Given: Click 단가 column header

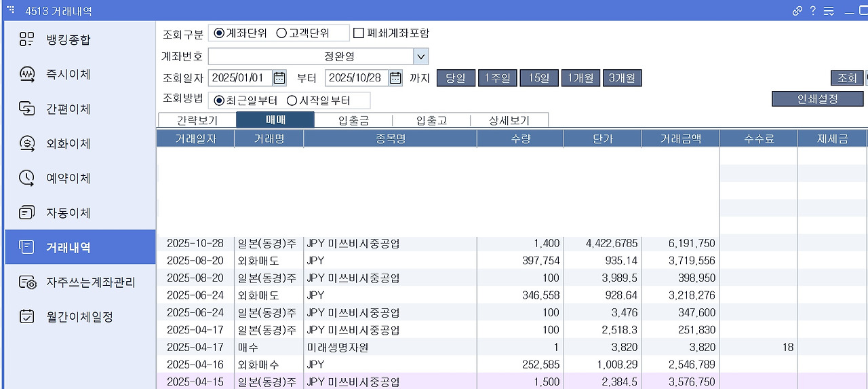Looking at the screenshot, I should click(602, 138).
